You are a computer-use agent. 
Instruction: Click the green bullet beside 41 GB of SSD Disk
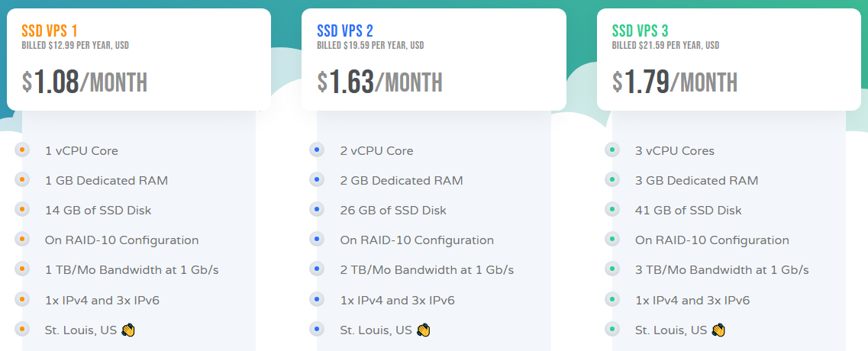[x=612, y=210]
